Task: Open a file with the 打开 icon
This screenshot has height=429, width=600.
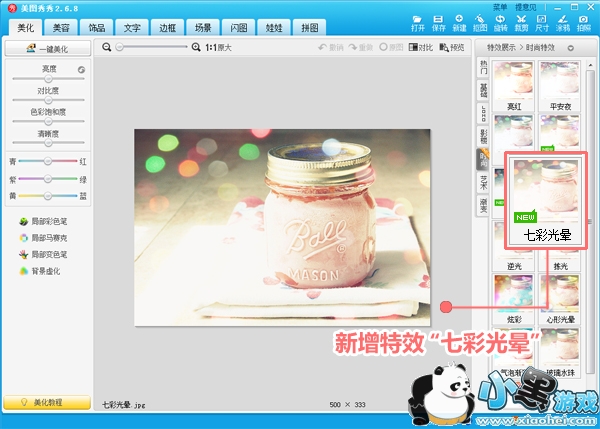Action: (417, 23)
